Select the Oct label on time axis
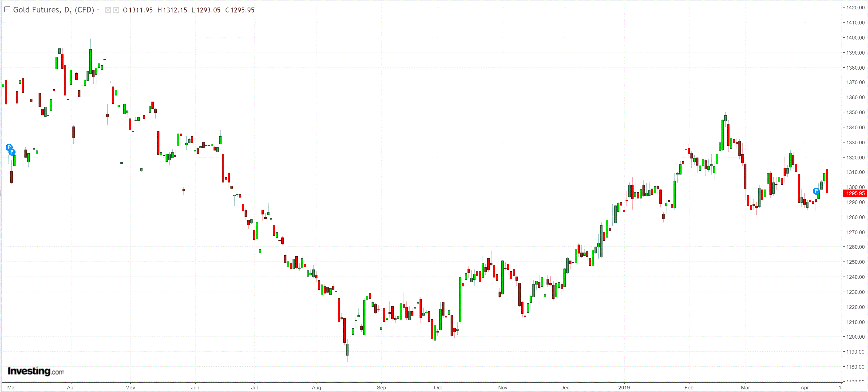This screenshot has height=392, width=868. pos(438,388)
